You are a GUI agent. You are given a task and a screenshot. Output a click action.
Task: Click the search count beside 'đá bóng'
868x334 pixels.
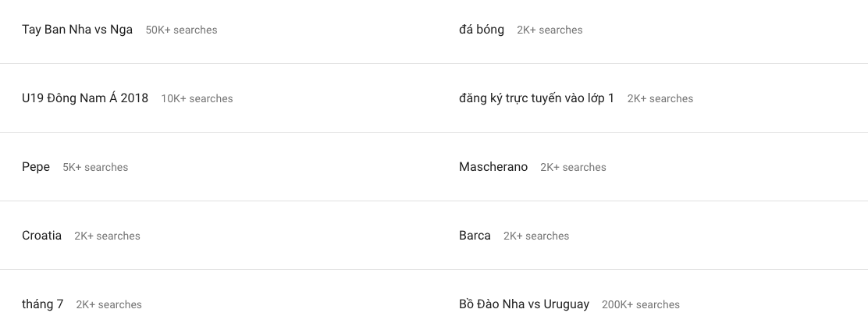point(550,30)
